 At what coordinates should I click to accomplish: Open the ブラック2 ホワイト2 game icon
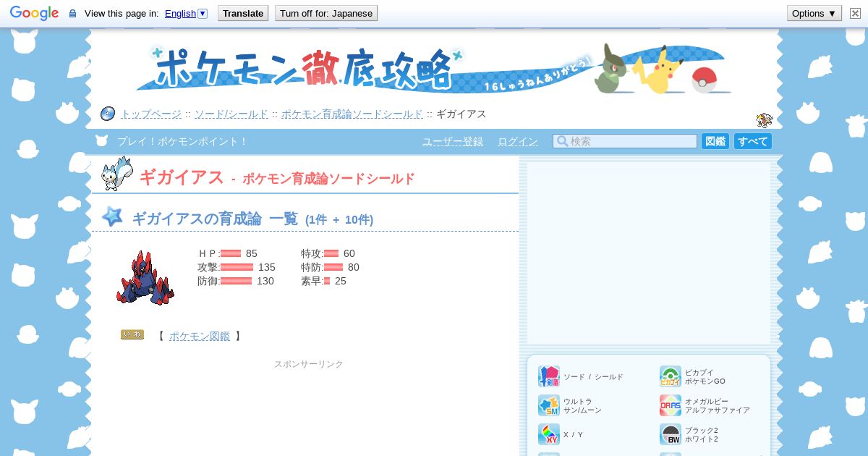click(671, 434)
